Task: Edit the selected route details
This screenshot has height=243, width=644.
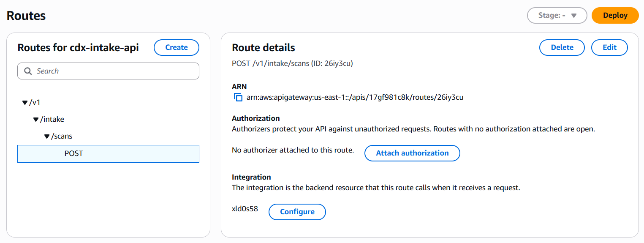Action: tap(609, 47)
